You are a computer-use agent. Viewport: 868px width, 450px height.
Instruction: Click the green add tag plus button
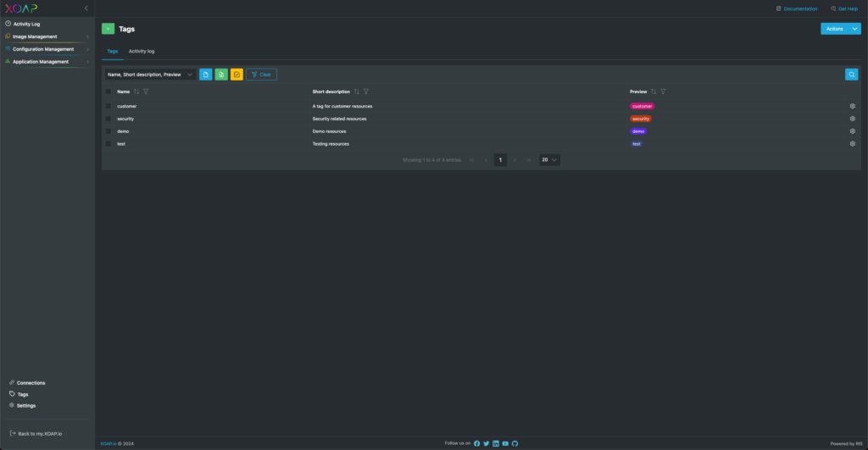pos(108,29)
